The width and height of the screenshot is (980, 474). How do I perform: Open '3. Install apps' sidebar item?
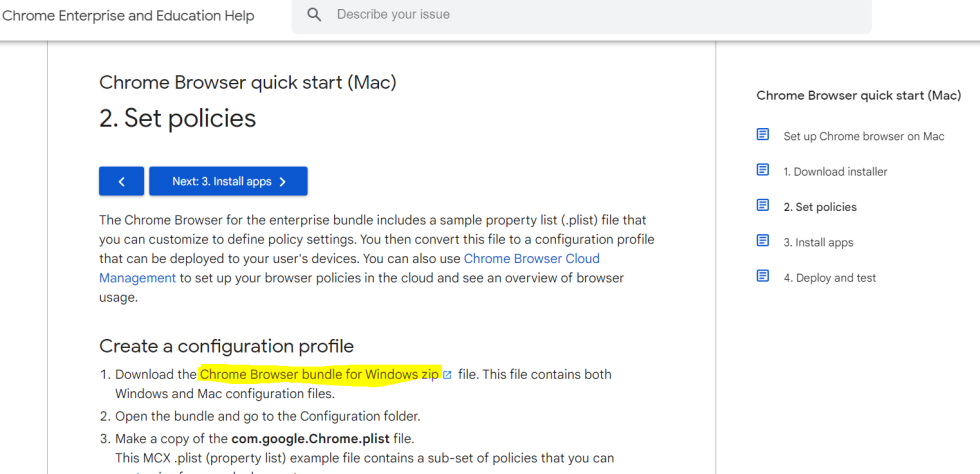pos(818,243)
